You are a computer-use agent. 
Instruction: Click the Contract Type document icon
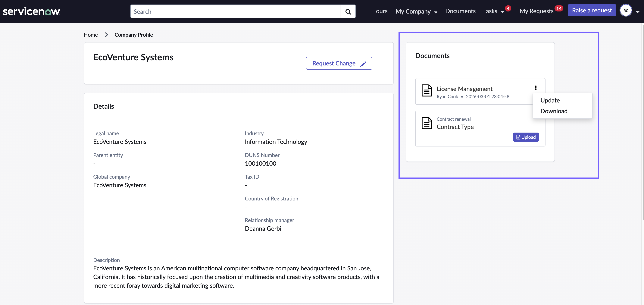point(427,123)
